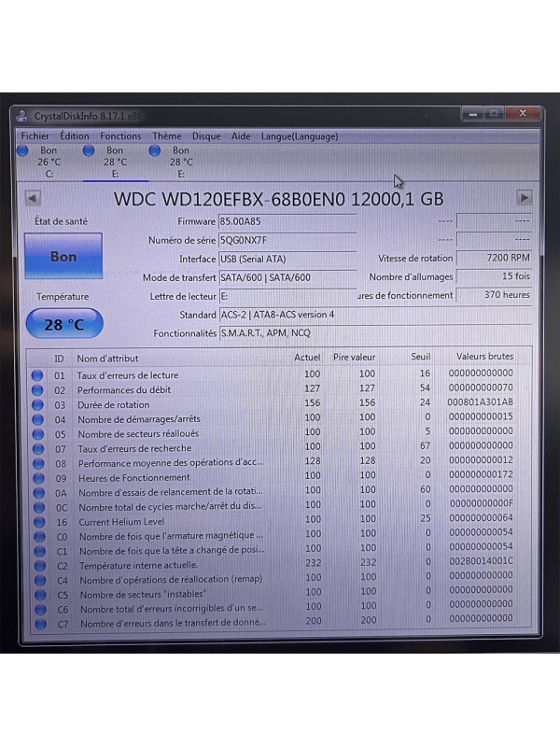Screen dimensions: 560x747
Task: Click the blue status icon of attribute 02
Action: (37, 390)
